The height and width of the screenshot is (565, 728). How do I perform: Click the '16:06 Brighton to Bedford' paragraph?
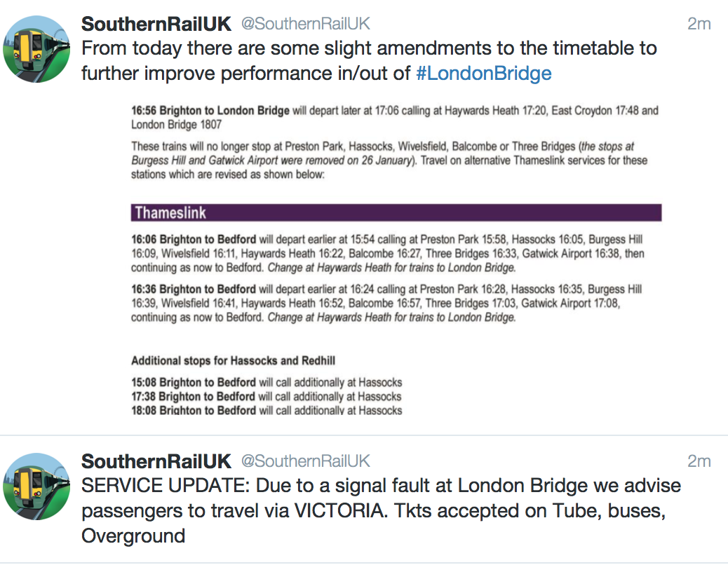coord(386,254)
